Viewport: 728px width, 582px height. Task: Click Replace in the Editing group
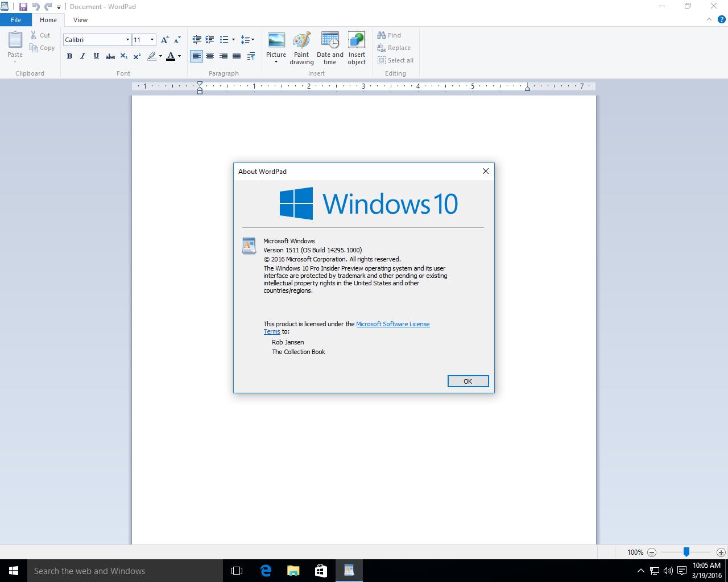pos(394,48)
